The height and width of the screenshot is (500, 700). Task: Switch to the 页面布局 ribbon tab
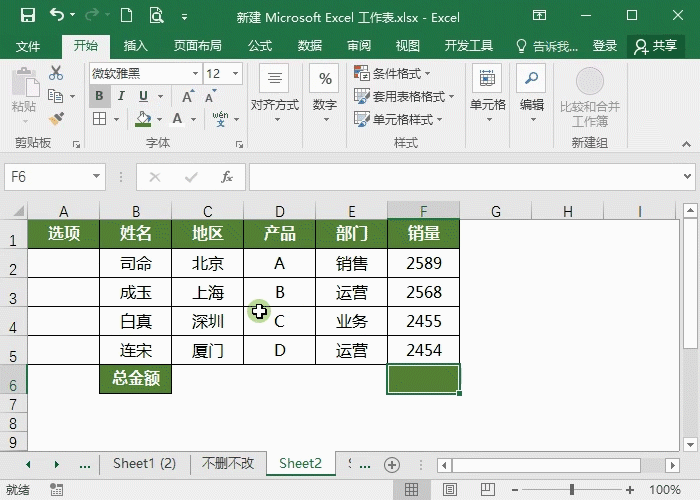point(197,46)
